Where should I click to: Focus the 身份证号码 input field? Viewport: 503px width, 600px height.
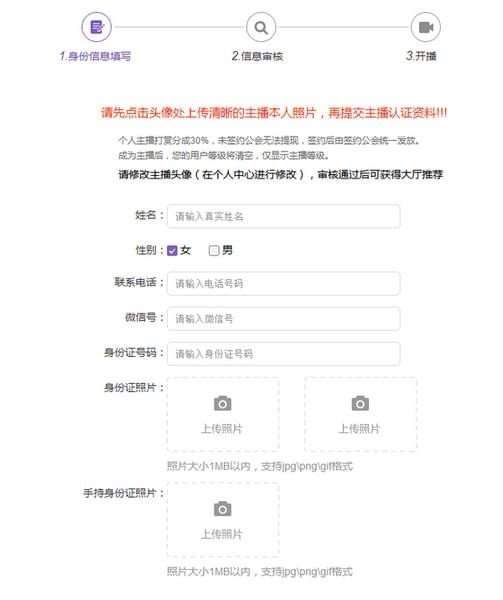point(284,354)
